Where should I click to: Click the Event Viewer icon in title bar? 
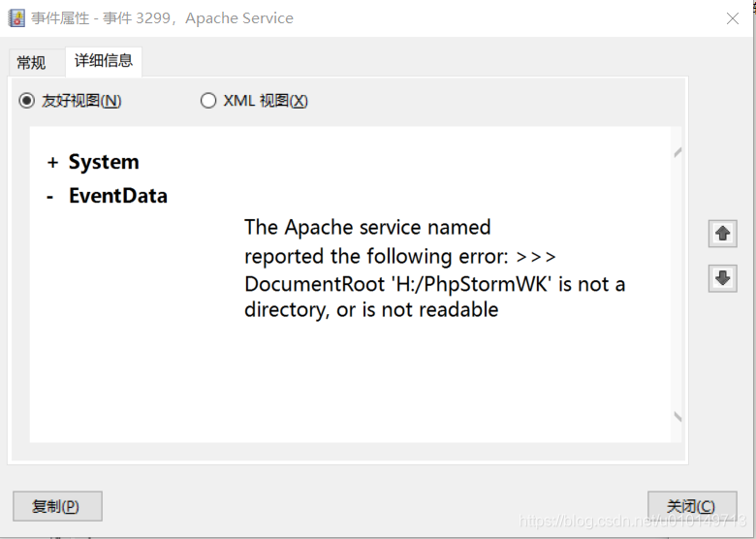point(16,18)
